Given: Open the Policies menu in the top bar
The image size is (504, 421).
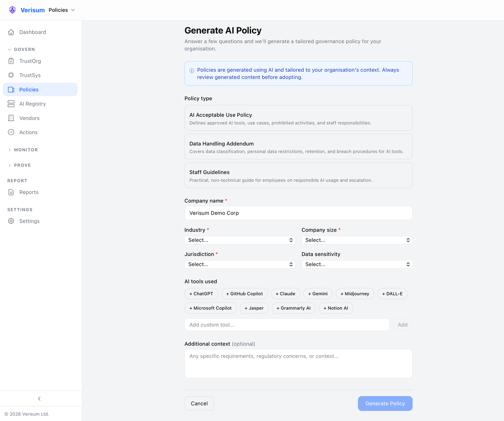Looking at the screenshot, I should click(x=62, y=10).
